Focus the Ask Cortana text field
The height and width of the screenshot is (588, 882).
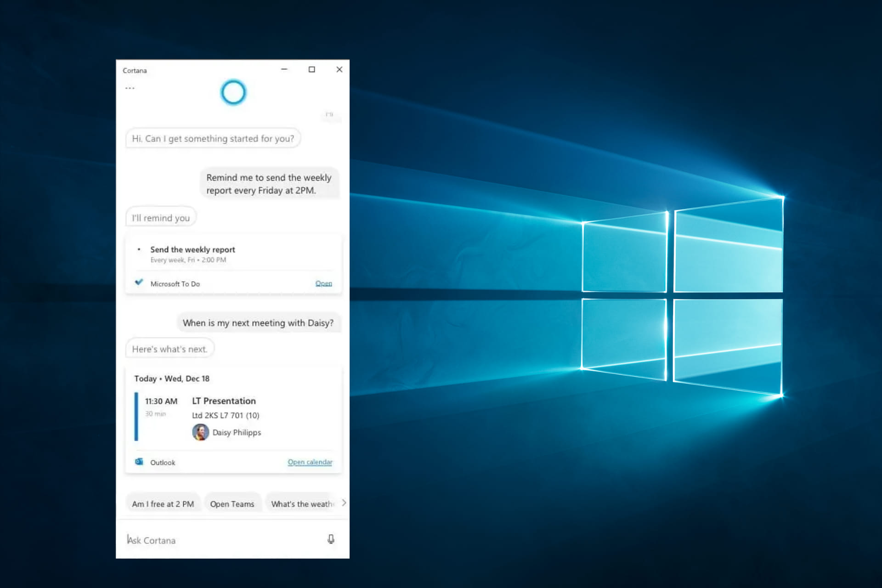[223, 540]
